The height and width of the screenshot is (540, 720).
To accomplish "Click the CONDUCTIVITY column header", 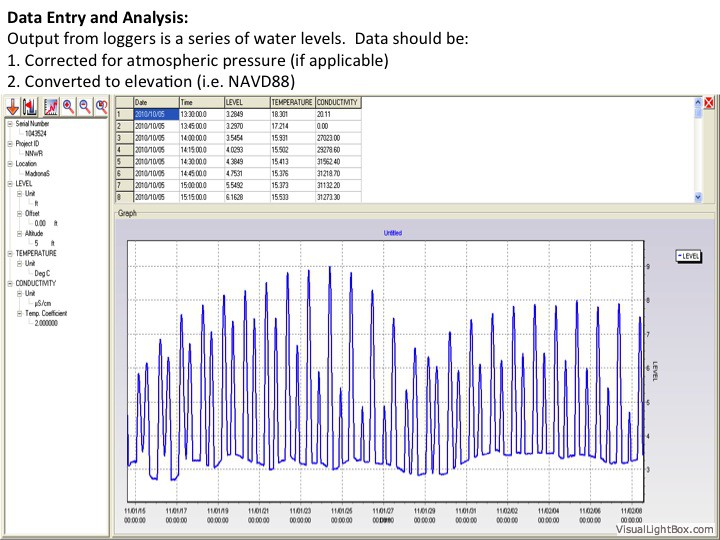I will [337, 102].
